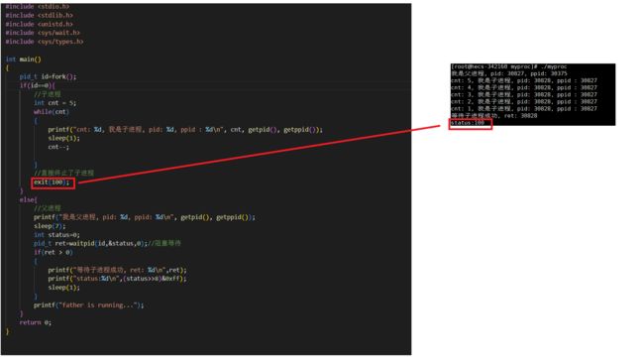
Task: Click the '#include <unistd.h>' line
Action: pos(39,24)
